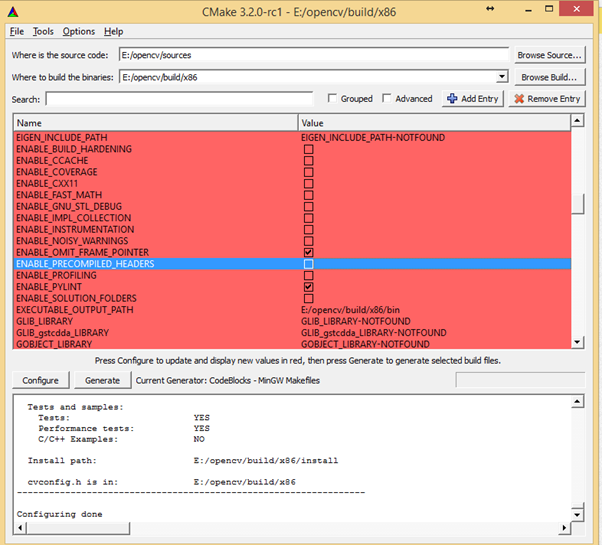Screen dimensions: 602x545
Task: Uncheck ENABLE_OMIT_FRAME_POINTER option
Action: (308, 252)
